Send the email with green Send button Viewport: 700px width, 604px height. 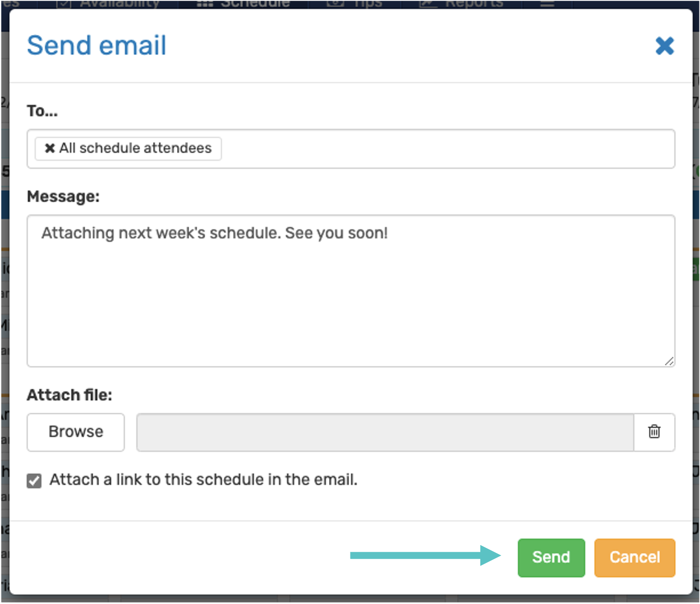pos(551,558)
